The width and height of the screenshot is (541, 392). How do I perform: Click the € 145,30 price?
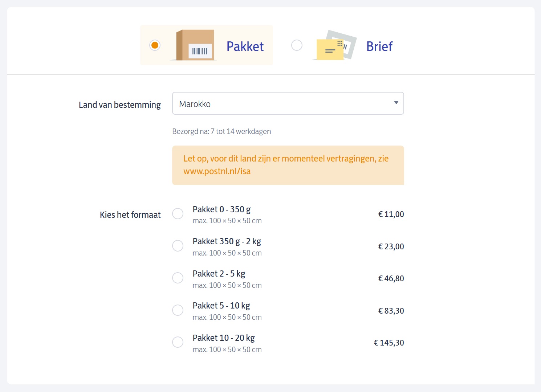389,343
